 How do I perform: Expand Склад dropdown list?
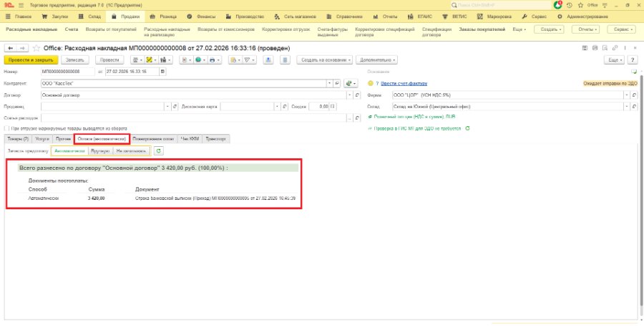[627, 107]
